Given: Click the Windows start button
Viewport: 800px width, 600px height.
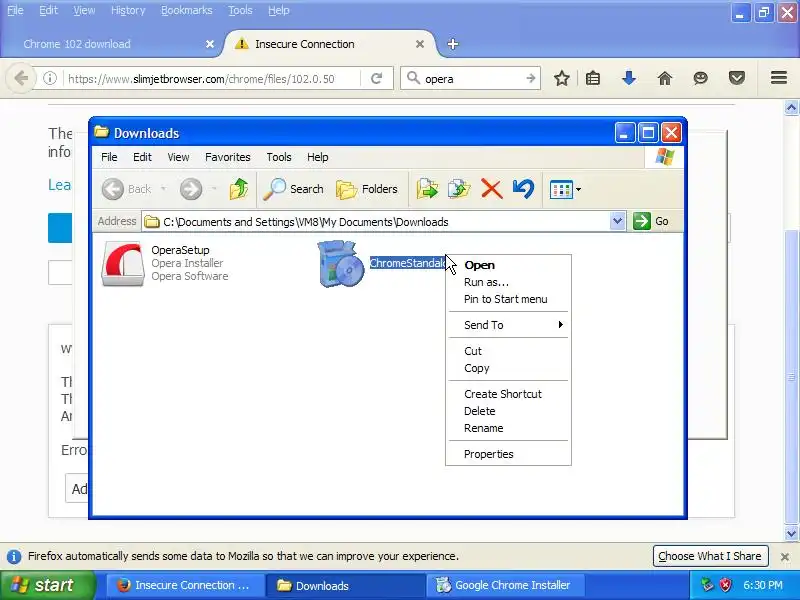Looking at the screenshot, I should [x=48, y=585].
